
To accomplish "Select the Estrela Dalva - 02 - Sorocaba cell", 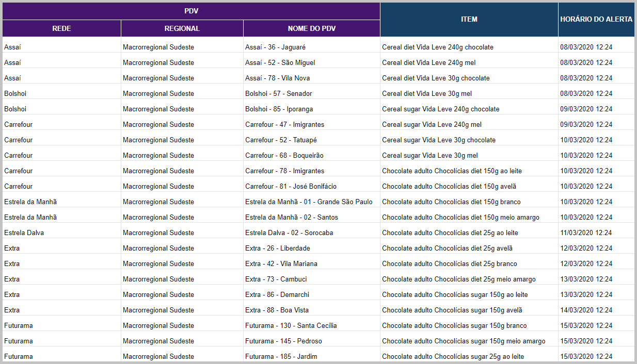I will point(289,233).
